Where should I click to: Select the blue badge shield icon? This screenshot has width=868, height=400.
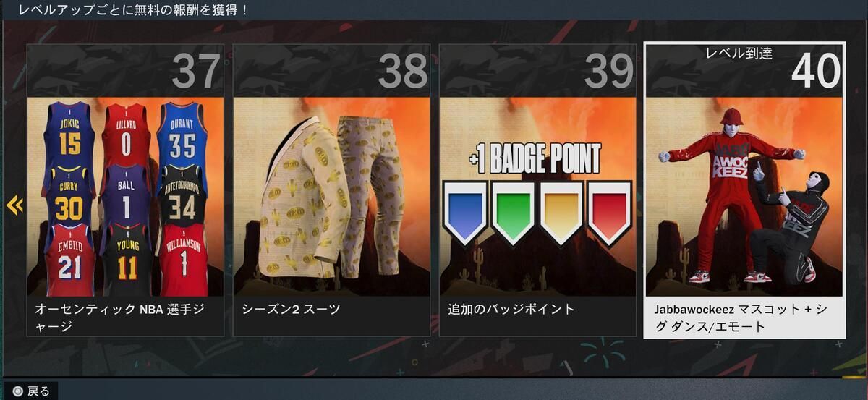click(x=465, y=213)
